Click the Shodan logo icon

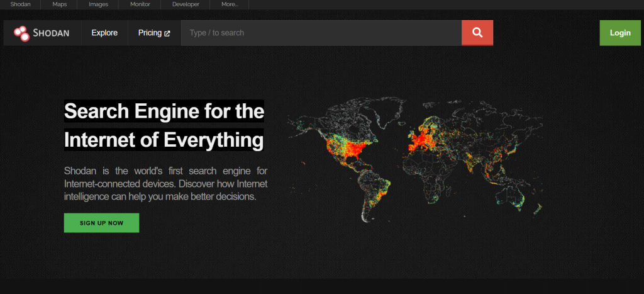point(21,33)
